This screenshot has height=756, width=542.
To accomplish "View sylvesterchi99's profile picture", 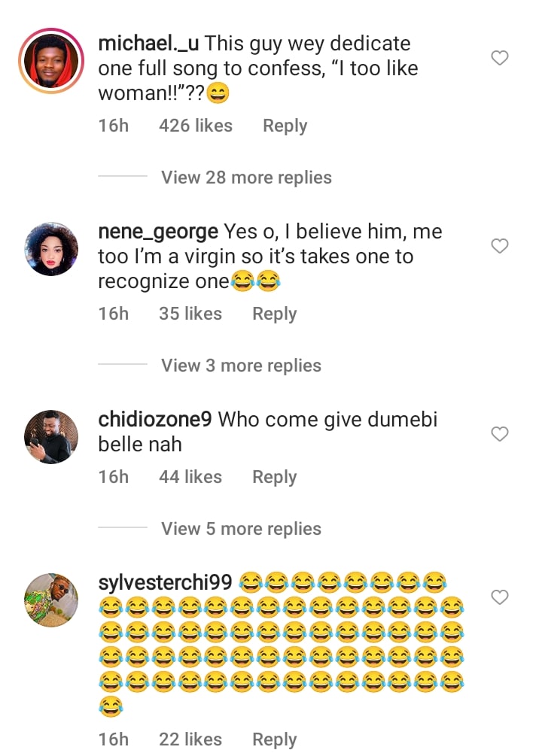I will point(51,600).
